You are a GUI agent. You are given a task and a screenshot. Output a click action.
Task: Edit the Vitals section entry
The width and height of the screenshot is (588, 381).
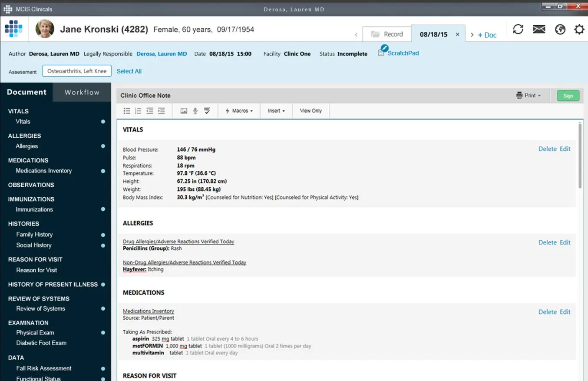click(565, 149)
